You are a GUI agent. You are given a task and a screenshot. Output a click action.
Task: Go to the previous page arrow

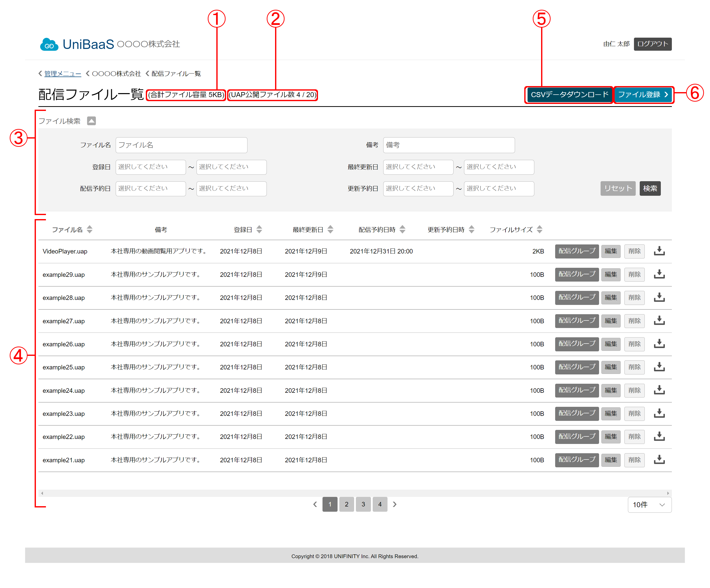(315, 504)
